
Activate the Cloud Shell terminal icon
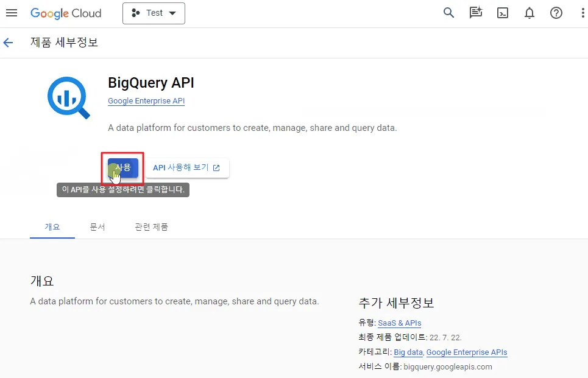click(503, 13)
